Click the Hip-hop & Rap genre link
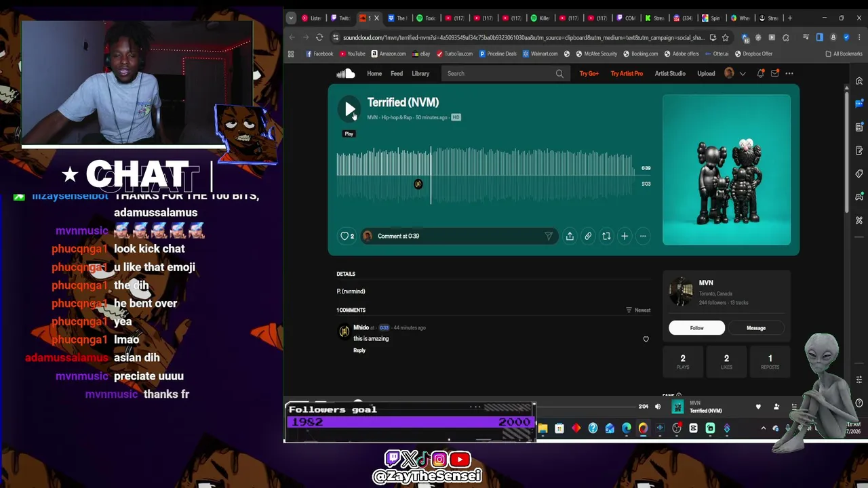This screenshot has width=868, height=488. click(x=397, y=117)
